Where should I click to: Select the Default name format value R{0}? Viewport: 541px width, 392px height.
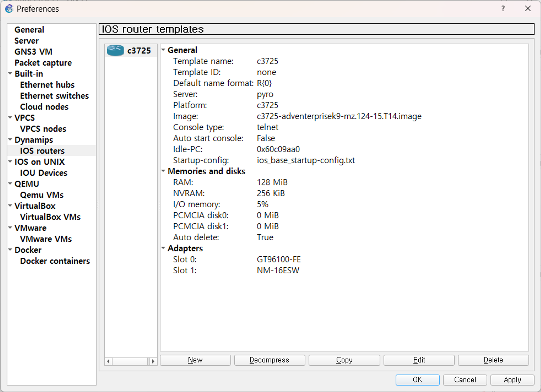tap(264, 83)
